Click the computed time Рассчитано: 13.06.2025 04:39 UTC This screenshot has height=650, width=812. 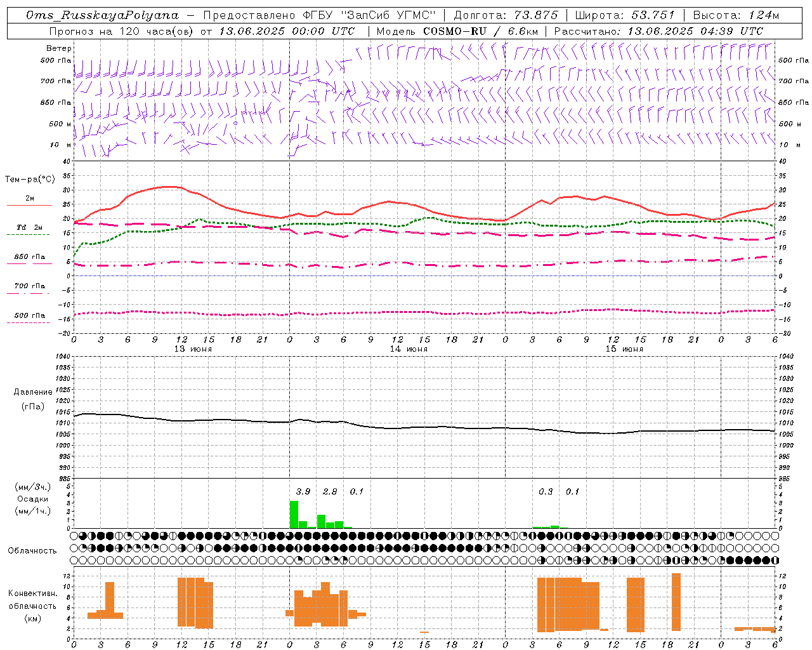[658, 31]
